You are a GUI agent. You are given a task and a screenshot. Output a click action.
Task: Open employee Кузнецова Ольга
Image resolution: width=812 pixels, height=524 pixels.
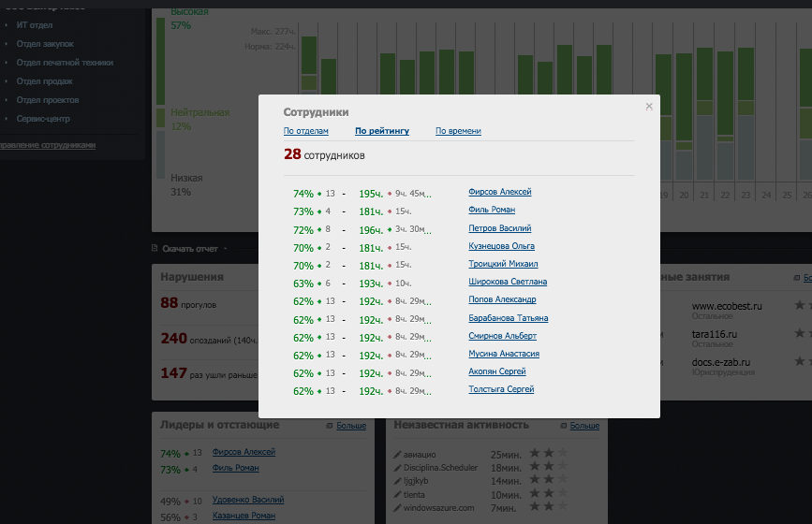501,246
